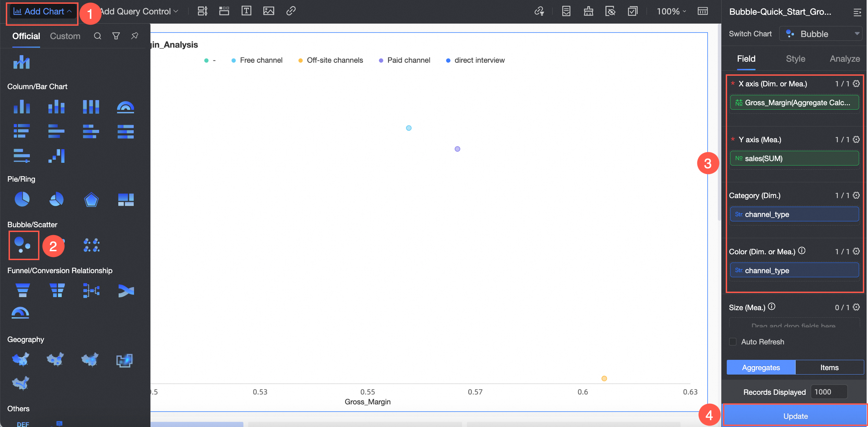
Task: Enable the Auto Refresh checkbox
Action: tap(733, 342)
